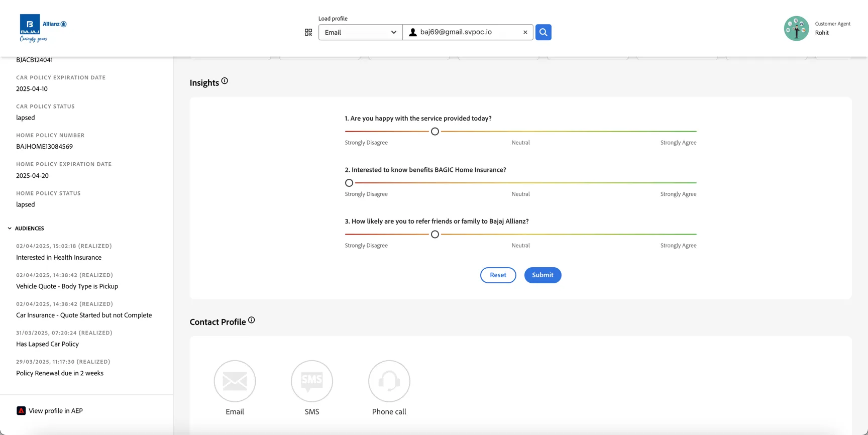Click 'Vehicle Quote - Body Type is Pickup'

pyautogui.click(x=67, y=286)
